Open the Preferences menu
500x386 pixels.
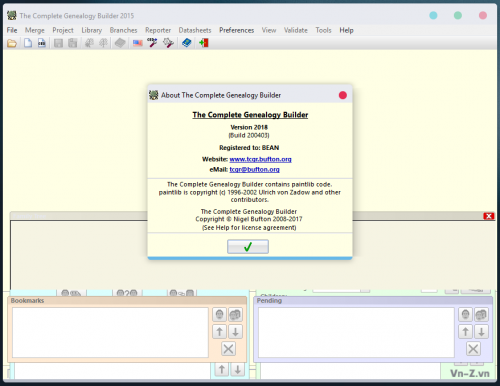click(x=237, y=30)
